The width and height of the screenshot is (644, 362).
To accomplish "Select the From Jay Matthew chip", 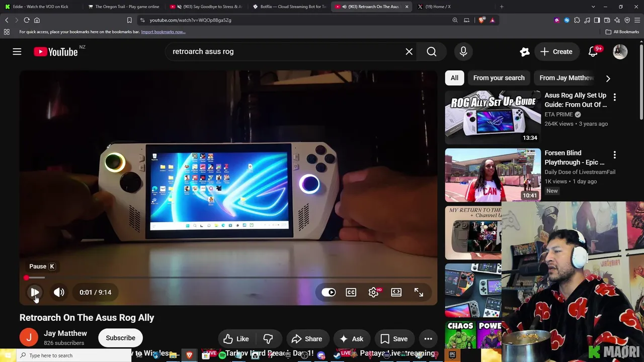I will (x=567, y=78).
